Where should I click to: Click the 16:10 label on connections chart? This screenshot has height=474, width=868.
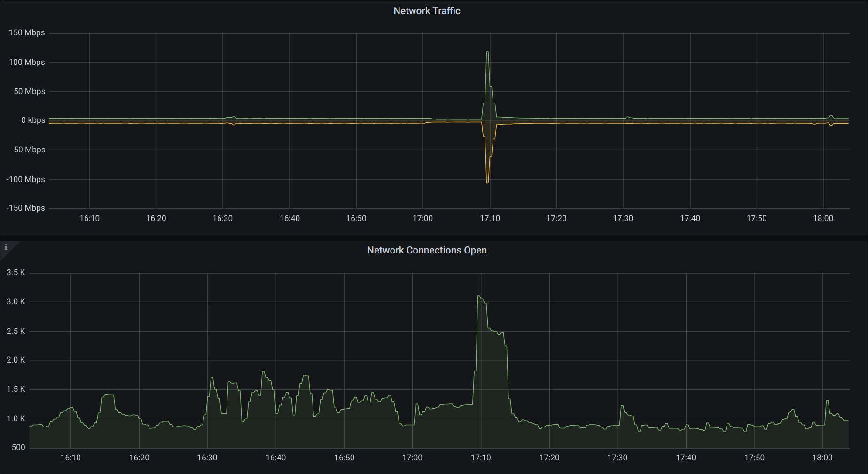71,457
